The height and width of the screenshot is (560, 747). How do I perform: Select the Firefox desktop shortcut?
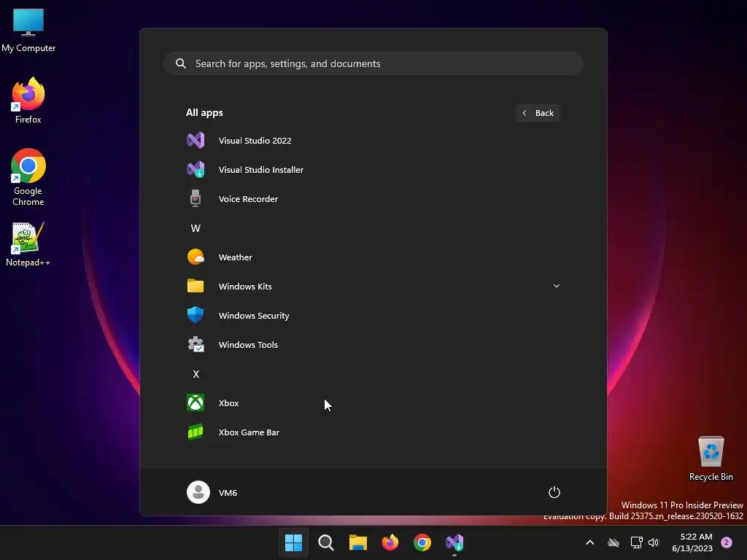tap(28, 101)
